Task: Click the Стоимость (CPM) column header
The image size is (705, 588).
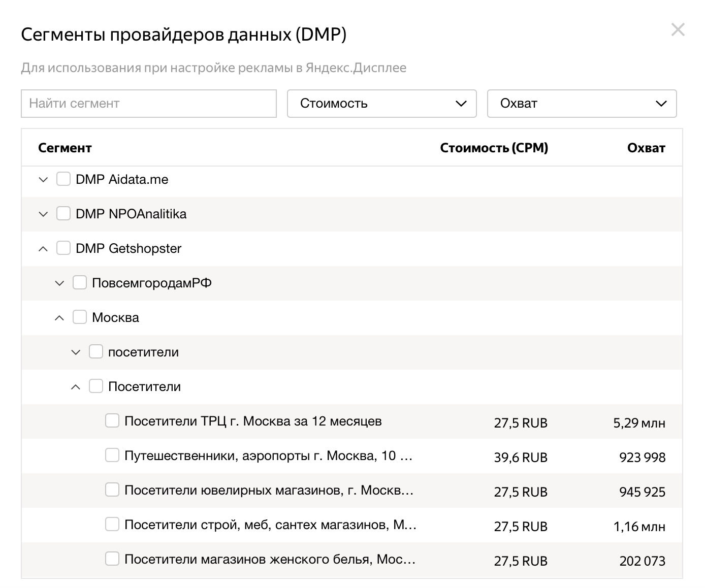Action: 494,148
